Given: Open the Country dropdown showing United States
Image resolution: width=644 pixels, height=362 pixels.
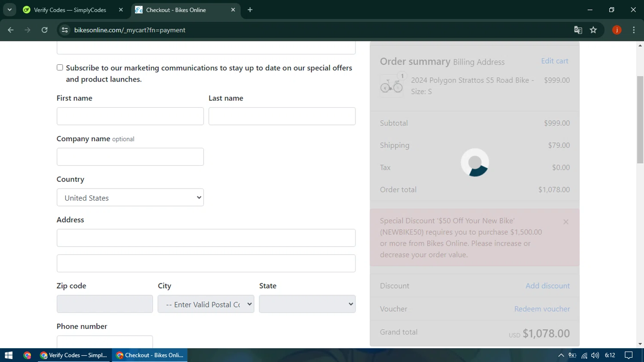Looking at the screenshot, I should click(x=130, y=198).
